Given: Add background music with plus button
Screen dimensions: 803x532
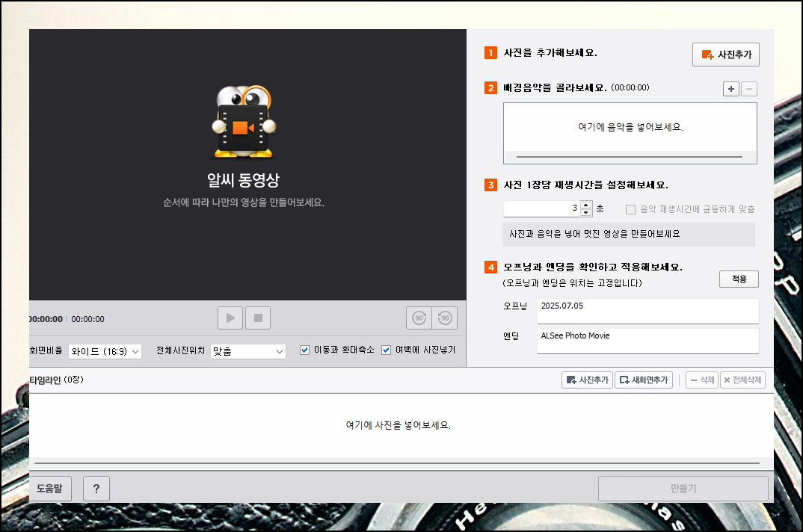Looking at the screenshot, I should (x=730, y=89).
